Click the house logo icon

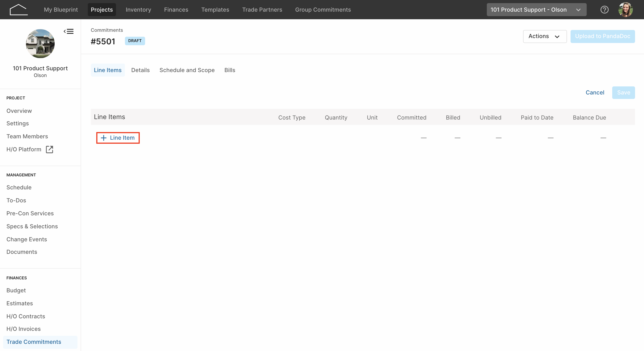click(19, 10)
